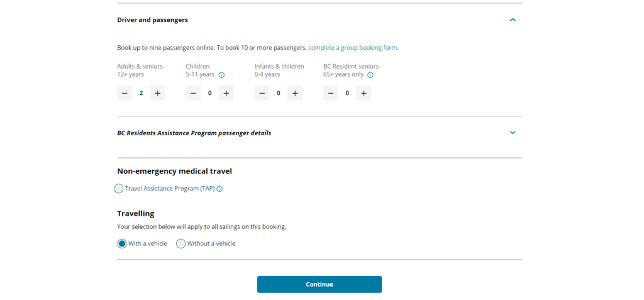Open Travel Assistance Program info tooltip
The height and width of the screenshot is (300, 644).
click(219, 189)
